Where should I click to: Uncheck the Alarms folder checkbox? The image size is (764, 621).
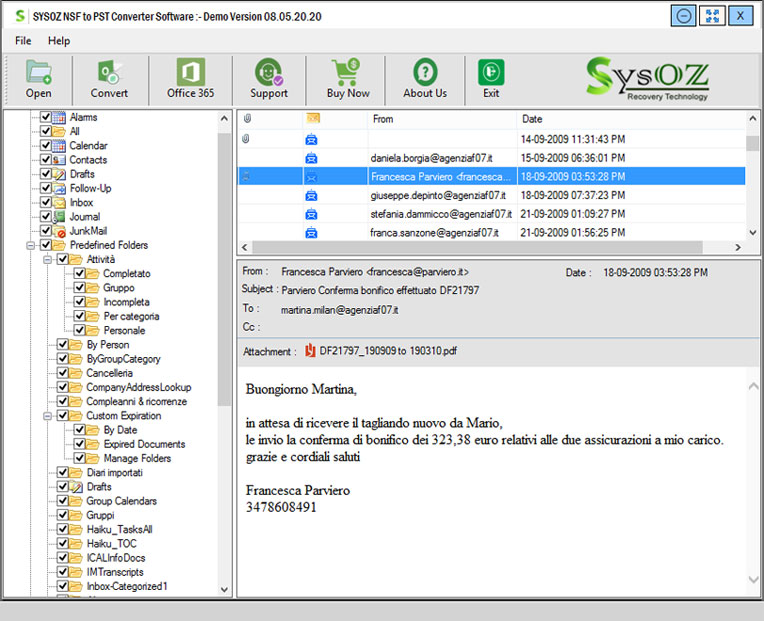pos(46,117)
